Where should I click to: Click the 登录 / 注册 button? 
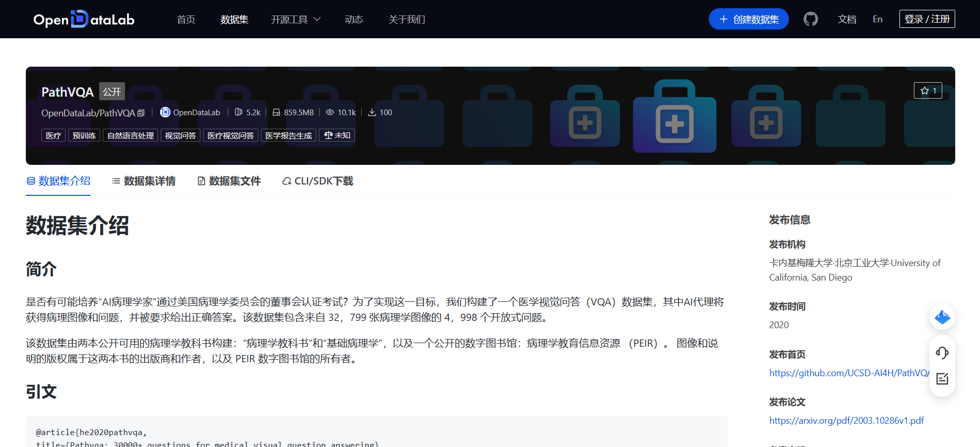tap(927, 19)
